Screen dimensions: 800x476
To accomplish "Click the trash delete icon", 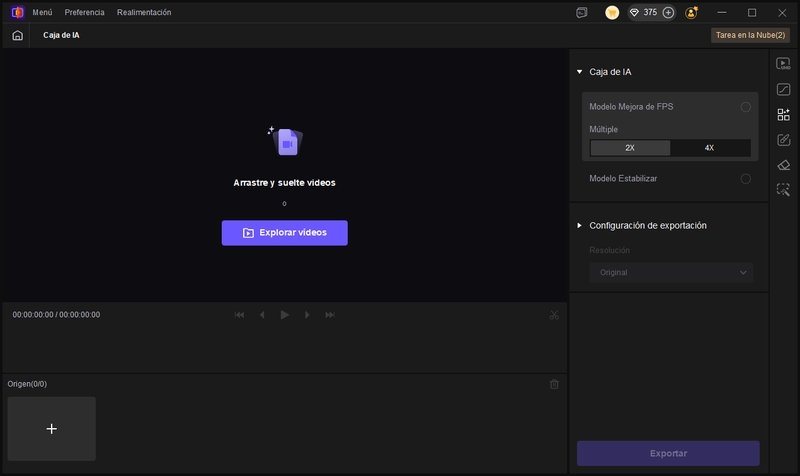I will tap(554, 384).
